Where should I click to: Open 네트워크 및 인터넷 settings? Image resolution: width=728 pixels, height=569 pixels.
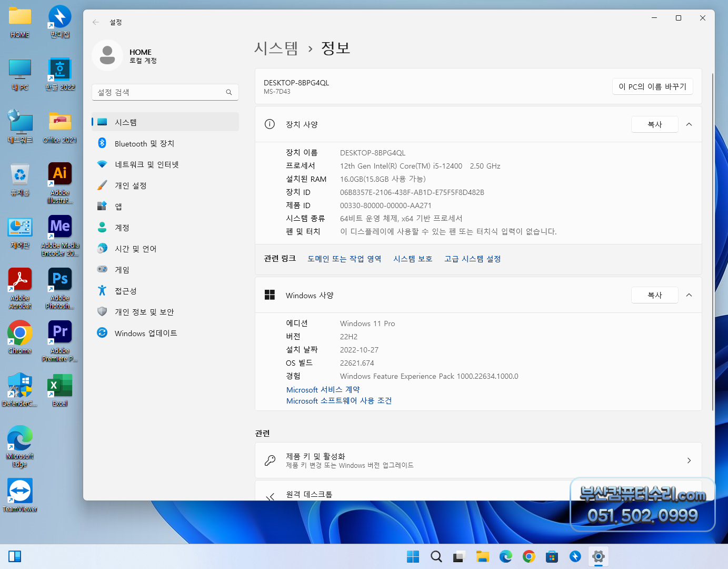tap(165, 164)
